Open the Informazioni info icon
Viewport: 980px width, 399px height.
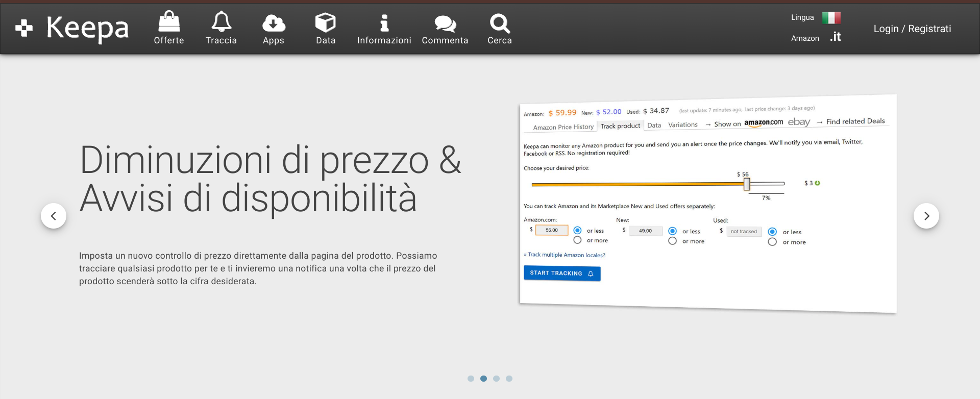[x=384, y=23]
